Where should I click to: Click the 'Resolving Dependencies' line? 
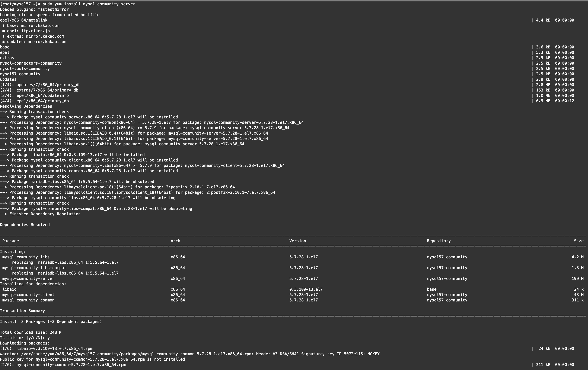tap(26, 106)
